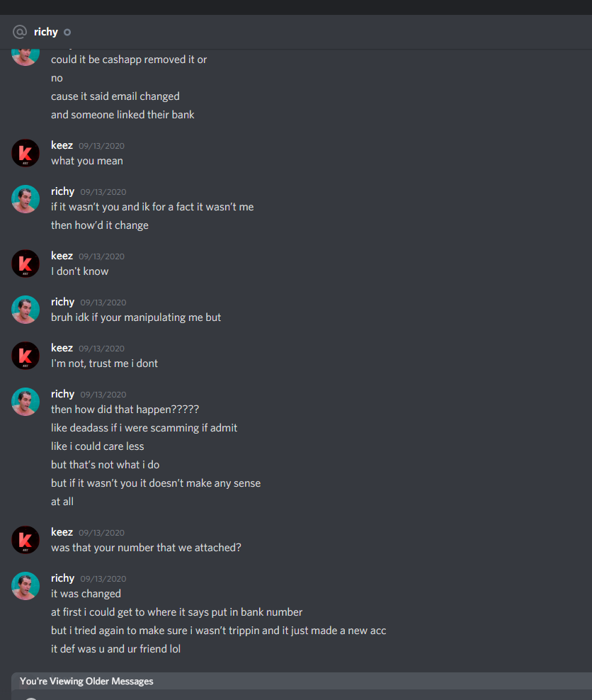The width and height of the screenshot is (592, 700).
Task: Click the timestamp on the 'I don't know' message
Action: pyautogui.click(x=102, y=256)
